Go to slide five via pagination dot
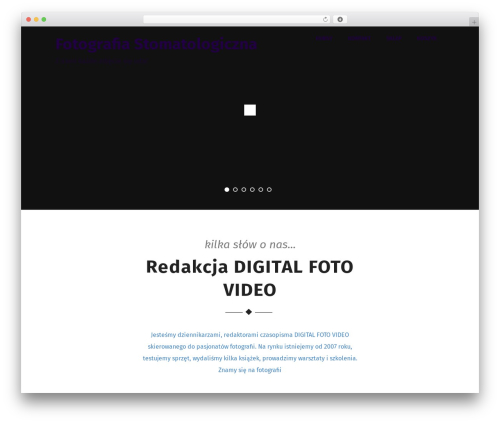Image resolution: width=500 pixels, height=423 pixels. (x=261, y=189)
